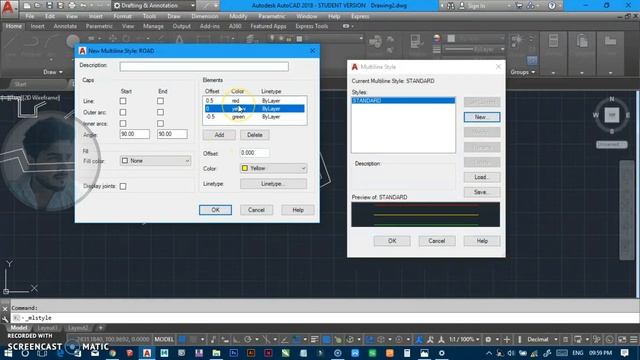The width and height of the screenshot is (640, 360).
Task: Toggle grid display in status bar
Action: pyautogui.click(x=182, y=340)
